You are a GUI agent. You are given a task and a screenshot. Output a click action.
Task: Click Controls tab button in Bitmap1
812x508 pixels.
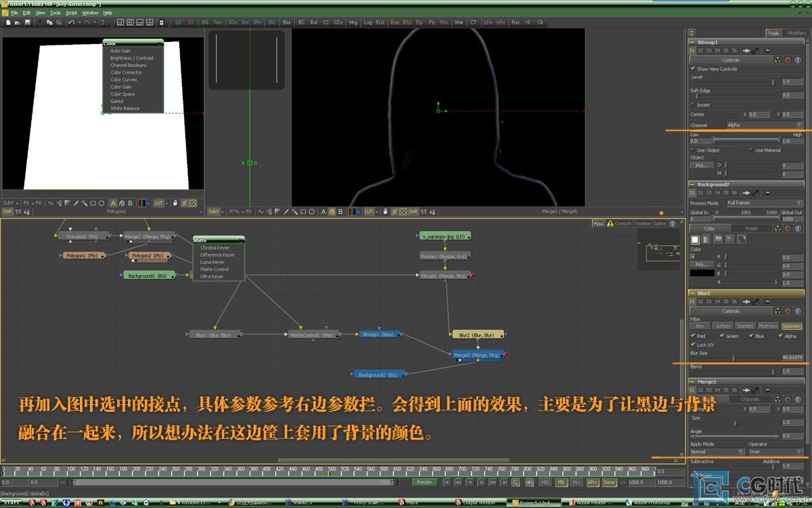731,60
